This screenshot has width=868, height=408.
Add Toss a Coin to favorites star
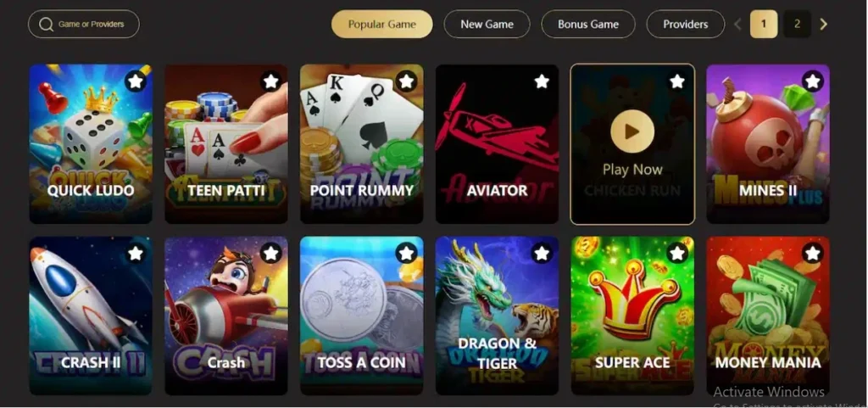[406, 254]
